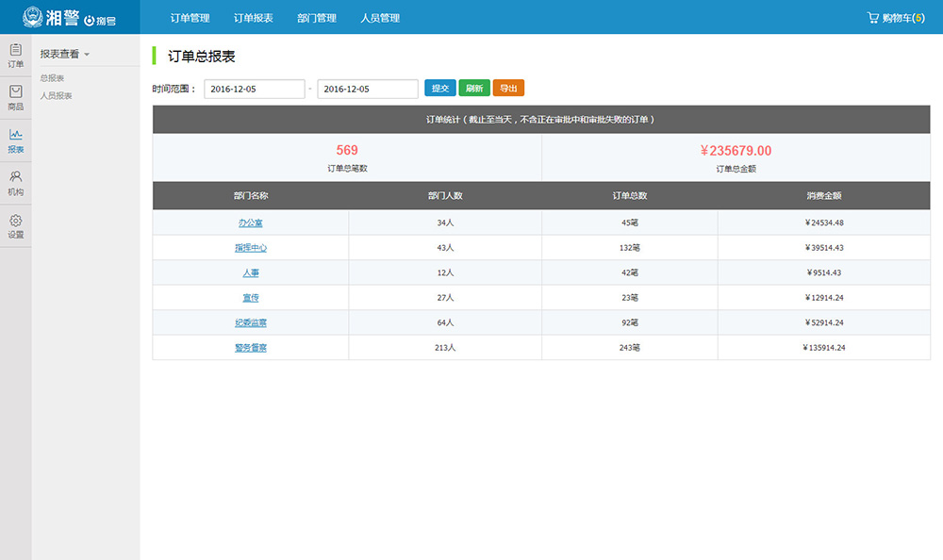Open the 订单管理 top menu

tap(190, 18)
